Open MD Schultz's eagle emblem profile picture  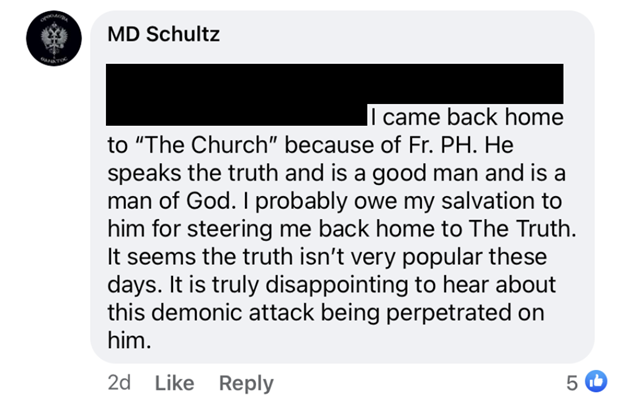point(54,39)
